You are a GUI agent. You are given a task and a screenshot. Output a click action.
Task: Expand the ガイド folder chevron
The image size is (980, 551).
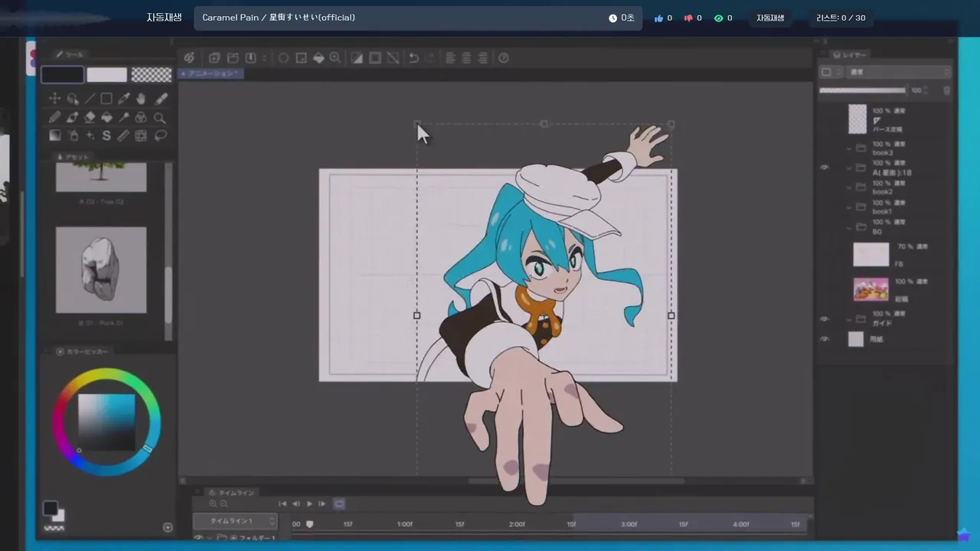click(x=849, y=319)
